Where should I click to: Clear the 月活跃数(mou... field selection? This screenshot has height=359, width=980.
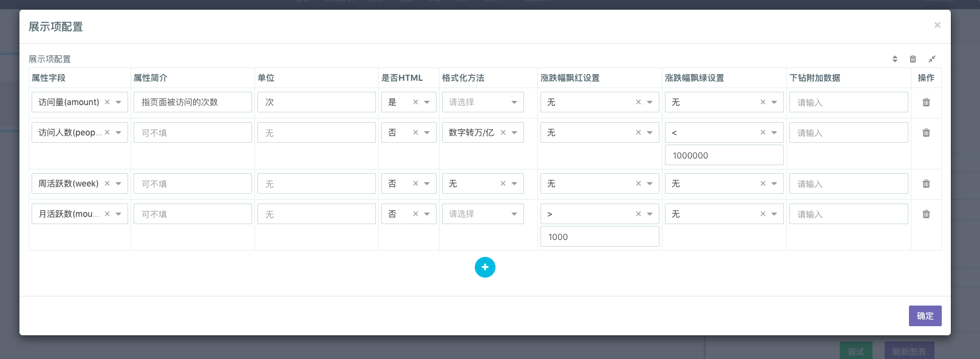pyautogui.click(x=107, y=214)
